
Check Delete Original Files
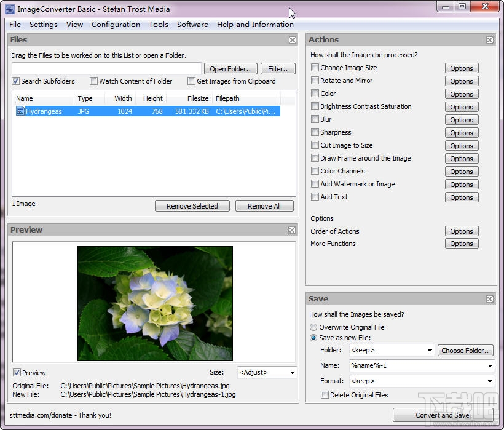pyautogui.click(x=325, y=394)
